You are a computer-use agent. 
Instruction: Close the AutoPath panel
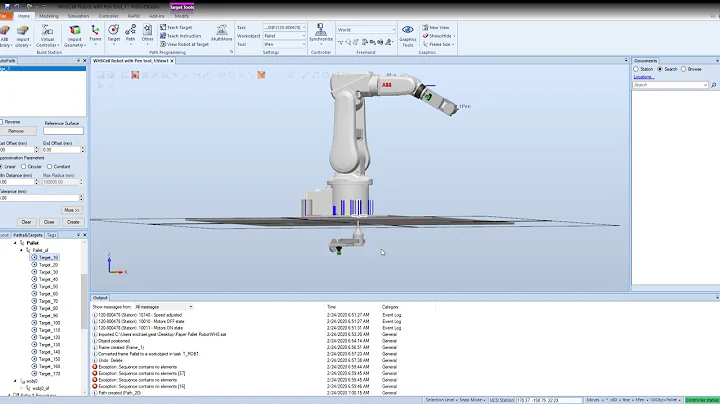[x=84, y=61]
